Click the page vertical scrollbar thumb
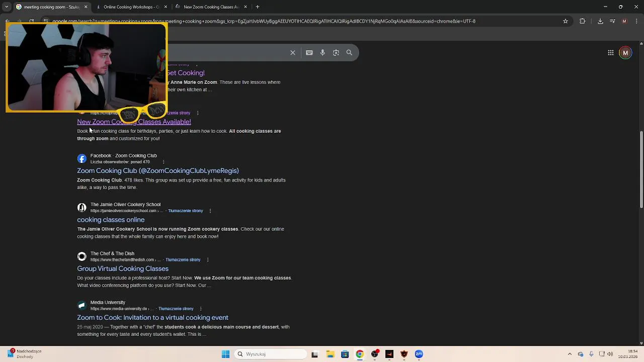644x362 pixels. [x=641, y=169]
